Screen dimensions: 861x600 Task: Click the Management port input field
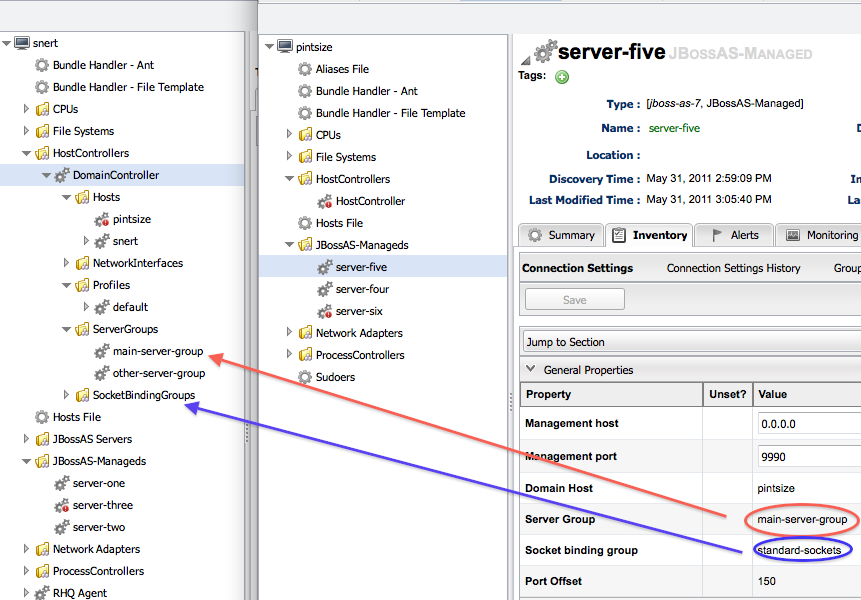809,457
